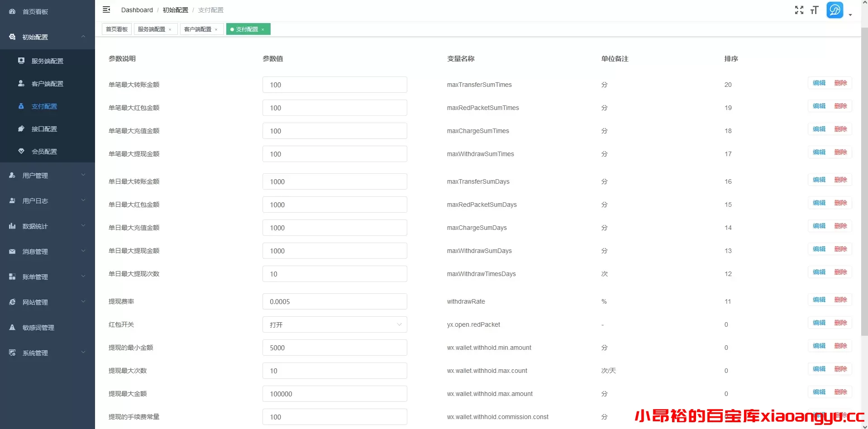Click the 接口配置 sidebar icon
The image size is (868, 429).
click(x=21, y=129)
